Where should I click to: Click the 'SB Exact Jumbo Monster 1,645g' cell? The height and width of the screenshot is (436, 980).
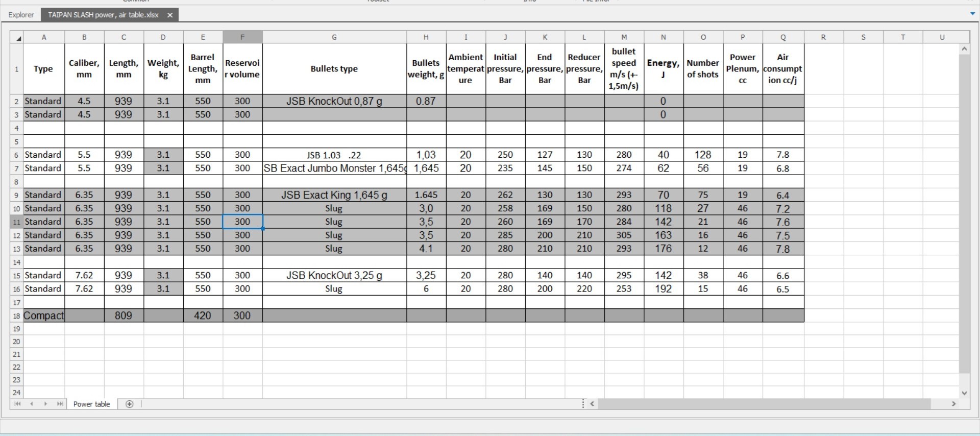[x=334, y=168]
